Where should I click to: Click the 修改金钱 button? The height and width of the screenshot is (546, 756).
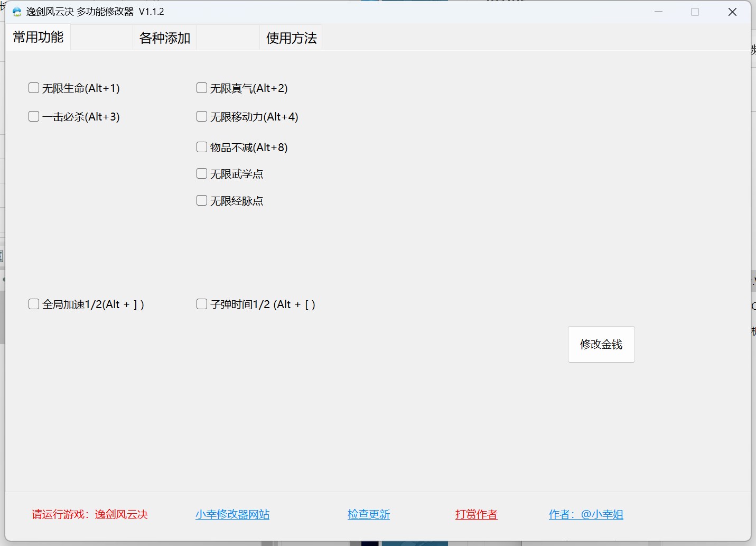point(601,344)
